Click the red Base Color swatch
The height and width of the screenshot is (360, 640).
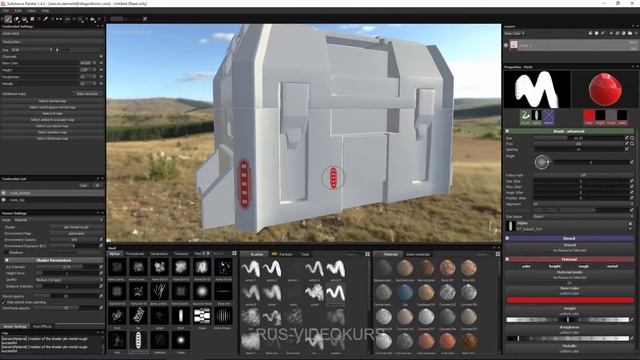coord(569,300)
